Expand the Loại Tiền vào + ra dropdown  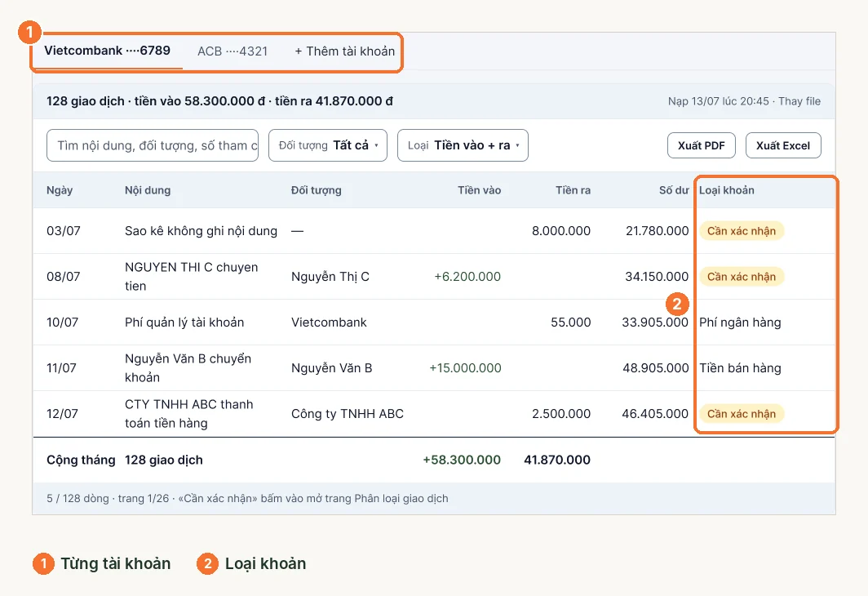463,145
